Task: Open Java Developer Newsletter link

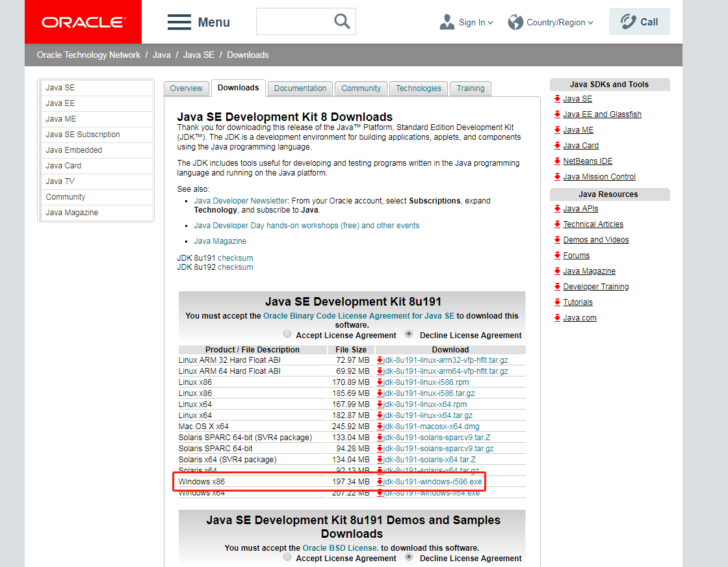Action: pos(240,201)
